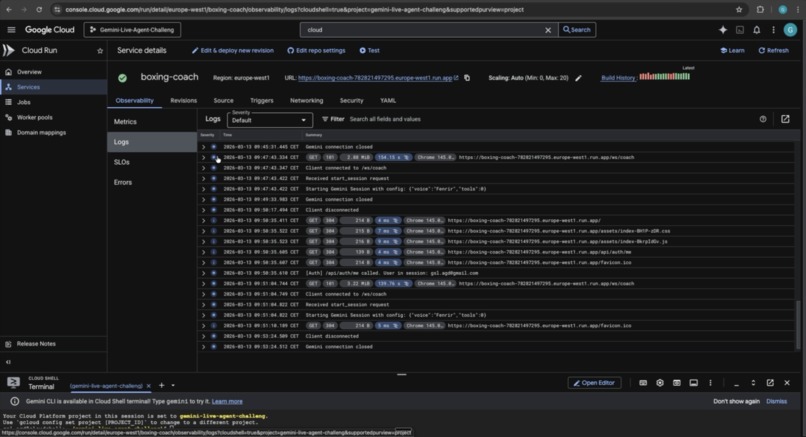Go to Jobs in Cloud Run sidebar
This screenshot has width=806, height=437.
click(x=53, y=102)
